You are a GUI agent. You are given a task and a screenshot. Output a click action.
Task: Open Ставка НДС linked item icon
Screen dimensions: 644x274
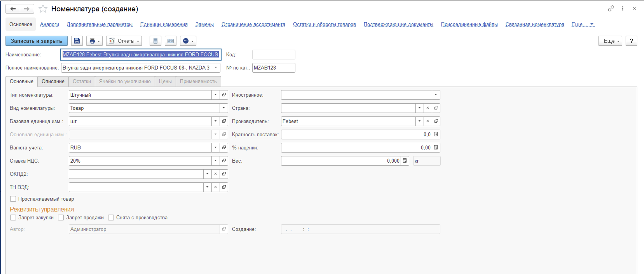pyautogui.click(x=224, y=161)
